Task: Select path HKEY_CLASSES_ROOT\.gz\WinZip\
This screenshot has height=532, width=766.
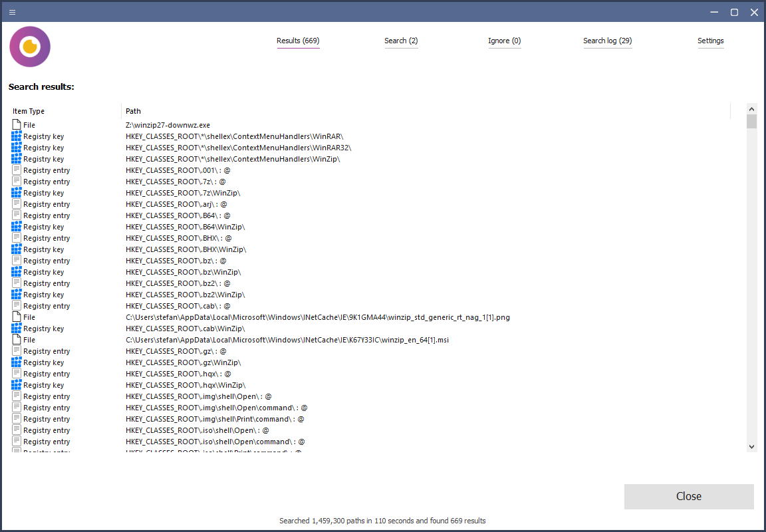Action: pos(184,362)
